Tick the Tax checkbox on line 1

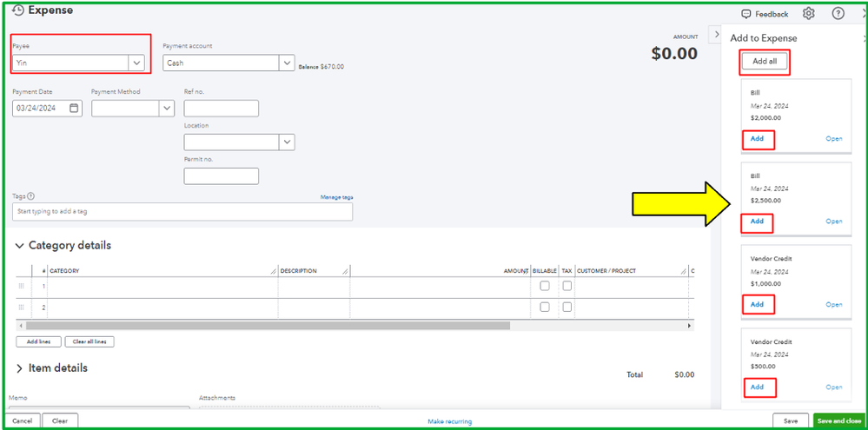click(x=567, y=286)
